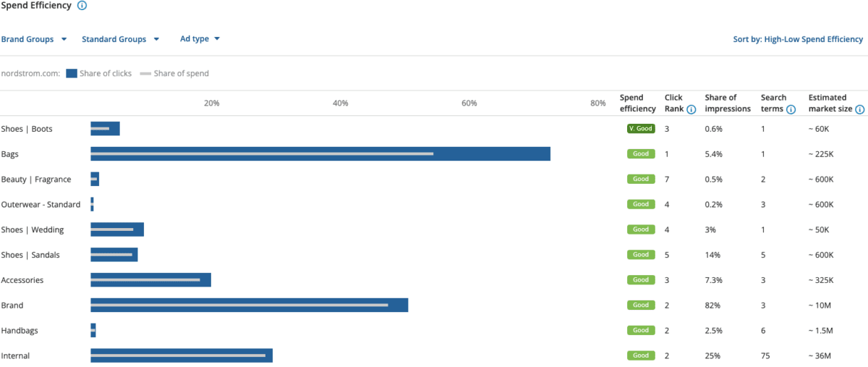The width and height of the screenshot is (868, 367).
Task: Click the Internal row label
Action: pos(16,355)
